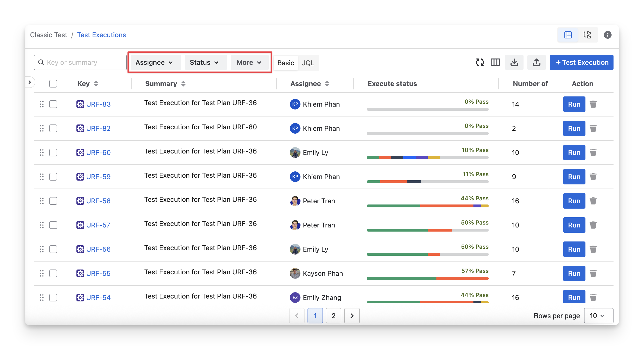This screenshot has width=644, height=350.
Task: Click the + Test Execution button
Action: [x=581, y=62]
